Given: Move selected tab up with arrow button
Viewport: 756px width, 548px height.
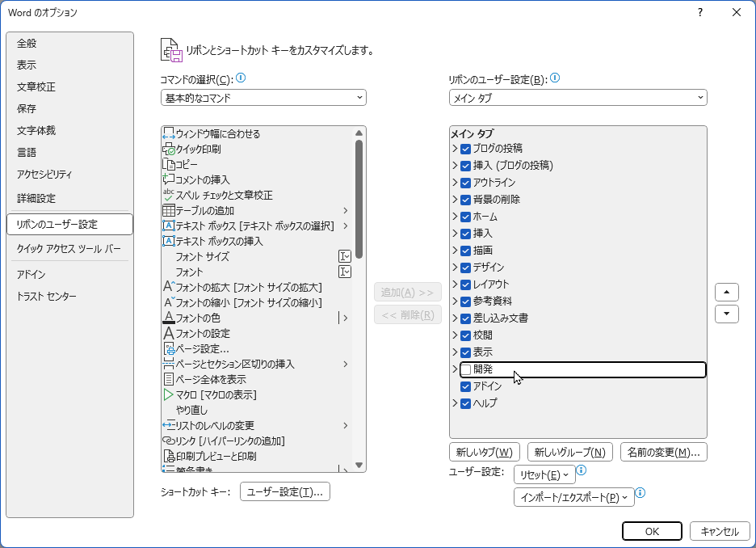Looking at the screenshot, I should [727, 292].
